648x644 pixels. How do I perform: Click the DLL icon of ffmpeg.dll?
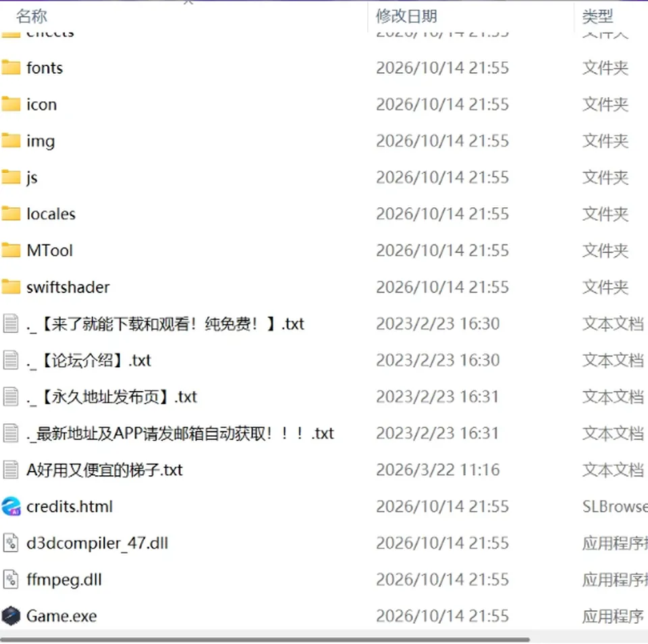point(11,579)
